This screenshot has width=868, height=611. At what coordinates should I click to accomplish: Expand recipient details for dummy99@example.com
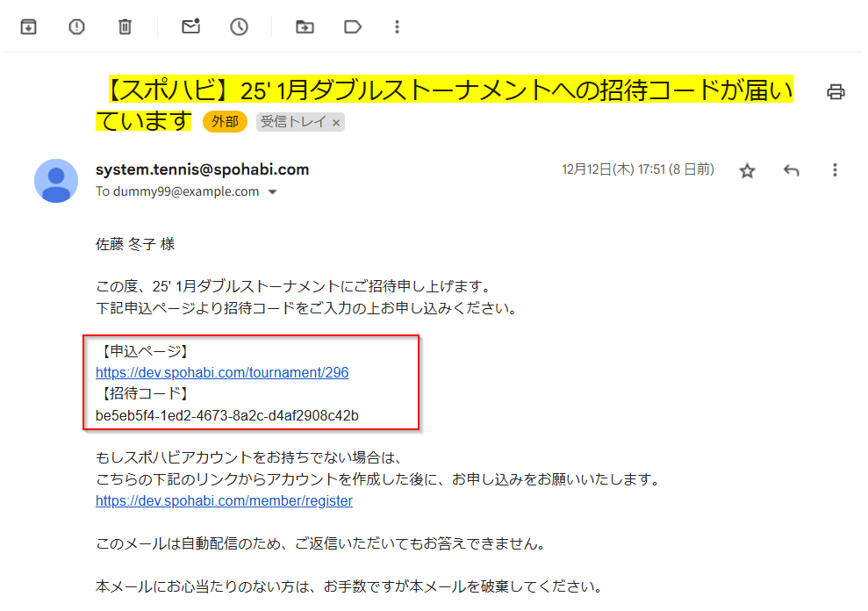click(x=272, y=191)
